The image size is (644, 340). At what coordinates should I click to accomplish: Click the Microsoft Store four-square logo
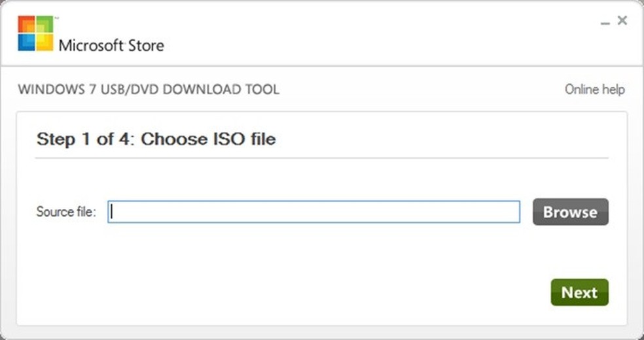coord(35,33)
